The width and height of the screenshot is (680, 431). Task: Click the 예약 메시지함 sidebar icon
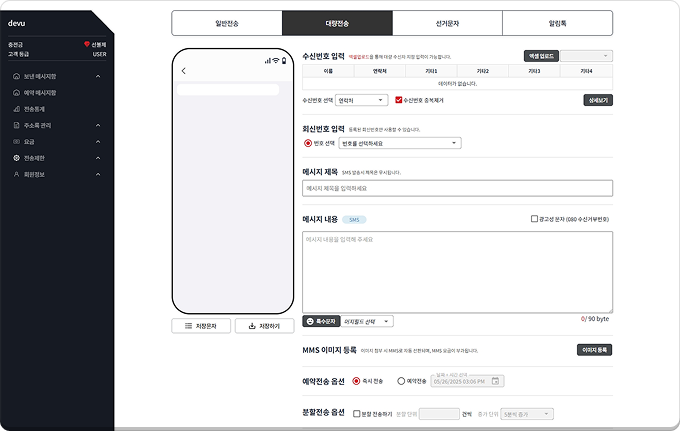16,93
